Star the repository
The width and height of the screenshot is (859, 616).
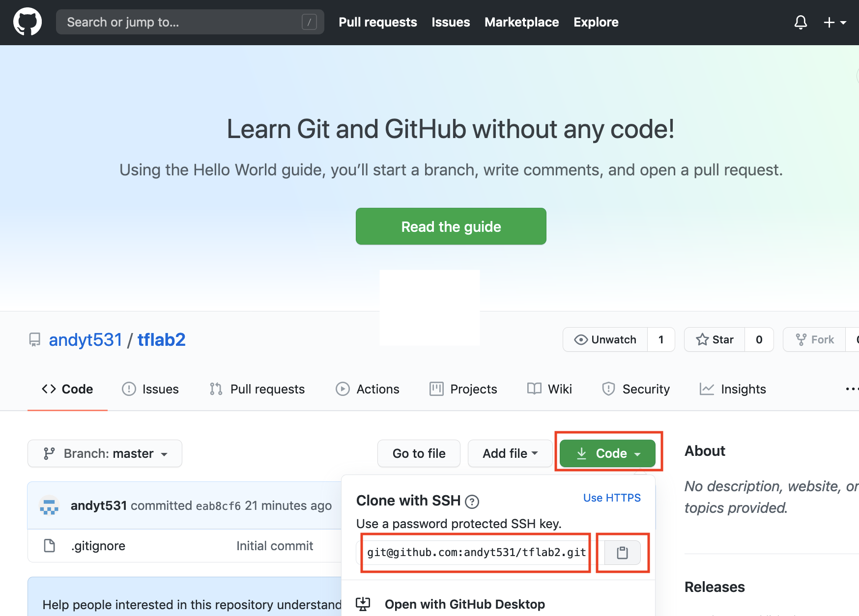[715, 339]
